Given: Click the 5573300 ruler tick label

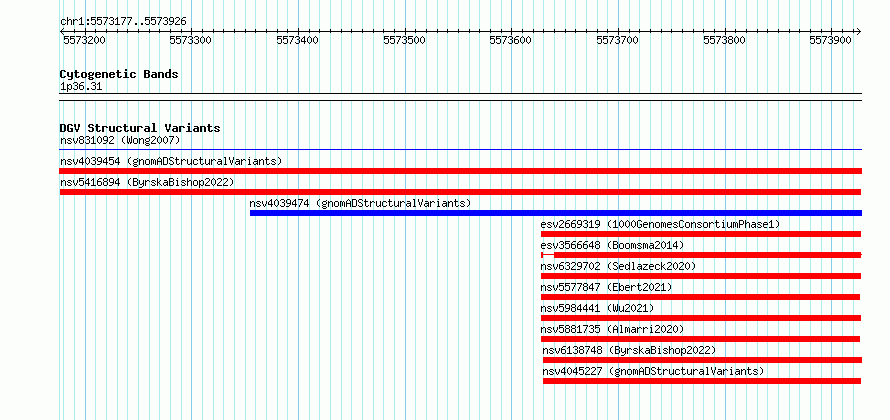Looking at the screenshot, I should 191,40.
